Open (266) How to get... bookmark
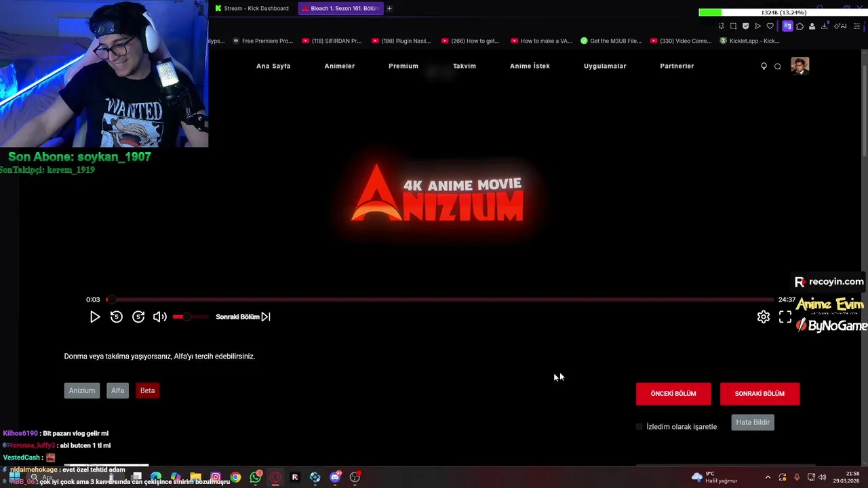 click(471, 41)
